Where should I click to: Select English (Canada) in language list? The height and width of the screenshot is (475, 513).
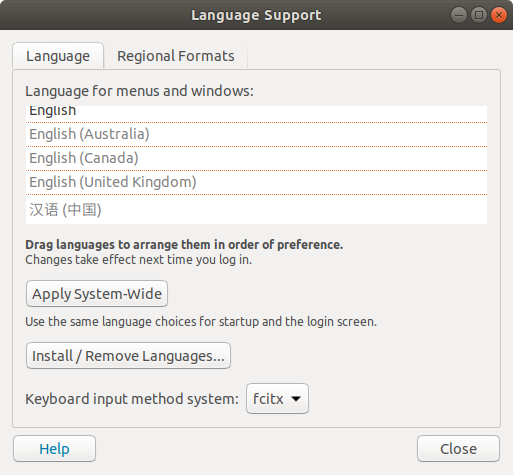pyautogui.click(x=256, y=158)
